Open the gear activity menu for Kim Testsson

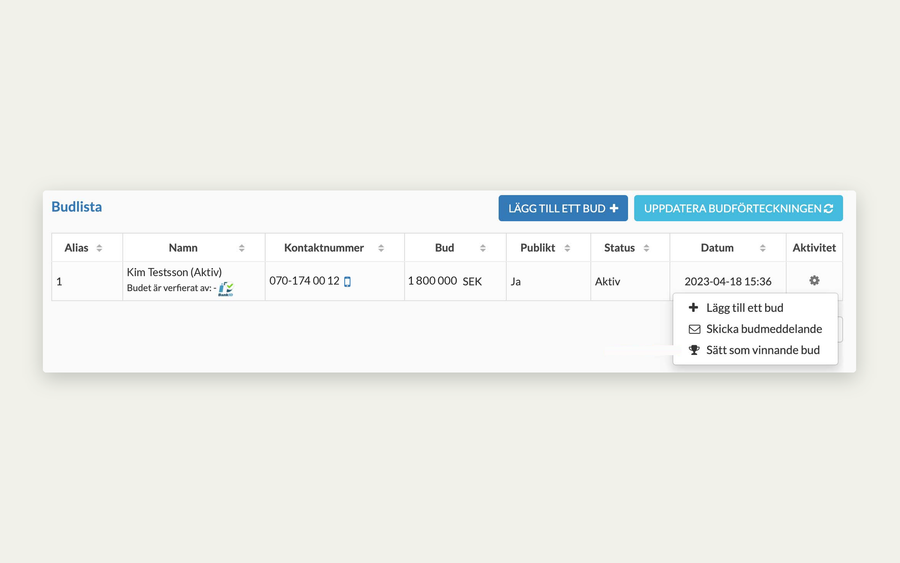coord(814,281)
